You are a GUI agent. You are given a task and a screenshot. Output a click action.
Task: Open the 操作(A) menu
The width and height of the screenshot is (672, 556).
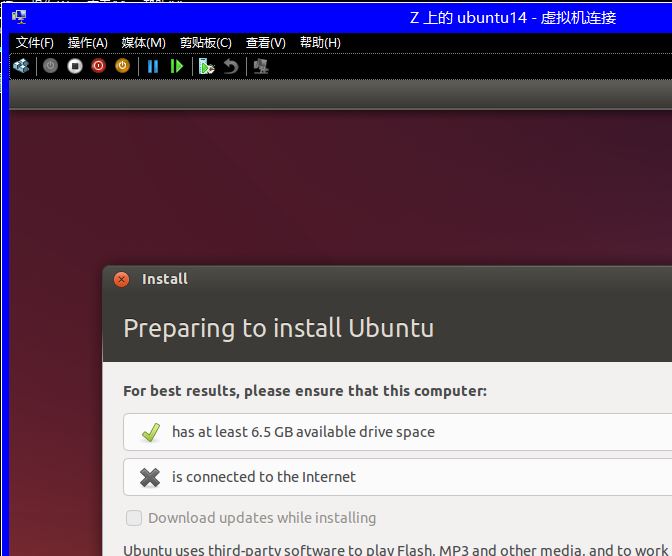pyautogui.click(x=87, y=43)
